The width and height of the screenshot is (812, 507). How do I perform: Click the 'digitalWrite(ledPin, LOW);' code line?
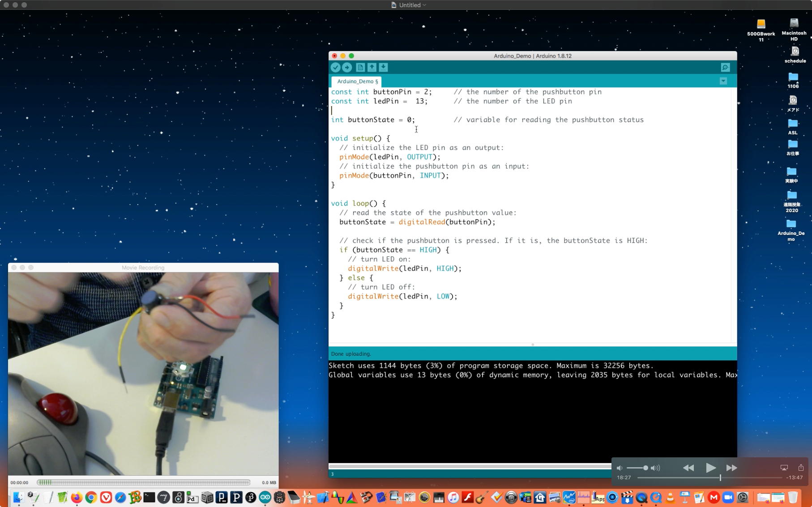[403, 297]
